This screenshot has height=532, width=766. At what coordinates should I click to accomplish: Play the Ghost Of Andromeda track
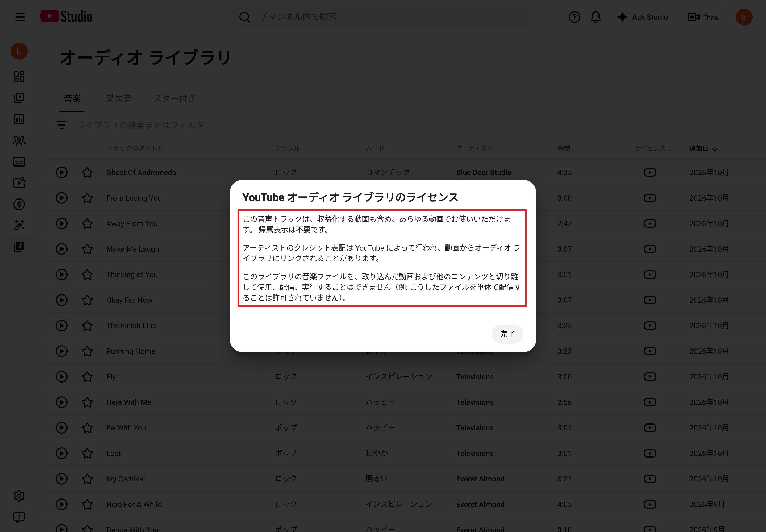coord(61,172)
